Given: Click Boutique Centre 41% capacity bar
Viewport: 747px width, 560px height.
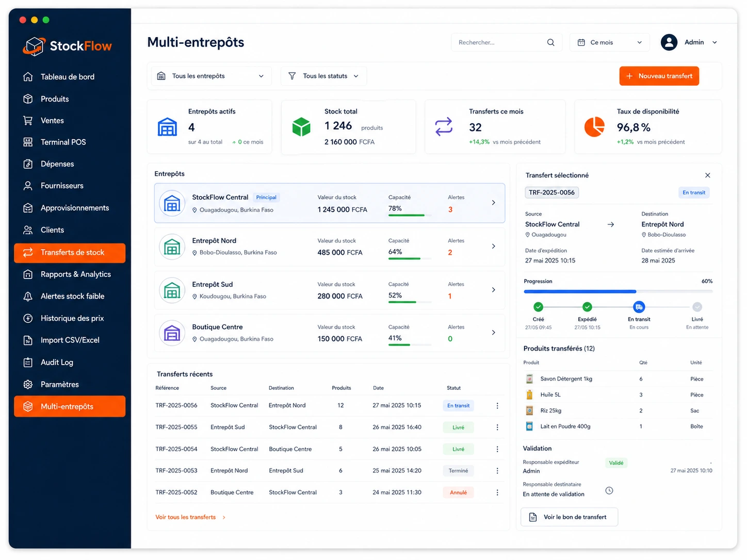Looking at the screenshot, I should [410, 345].
